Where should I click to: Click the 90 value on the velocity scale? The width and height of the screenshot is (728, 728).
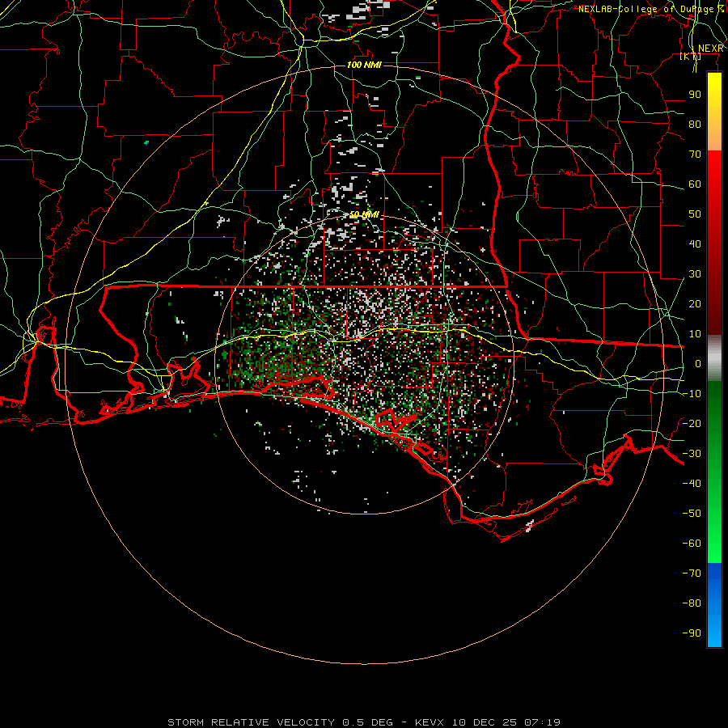pyautogui.click(x=695, y=95)
